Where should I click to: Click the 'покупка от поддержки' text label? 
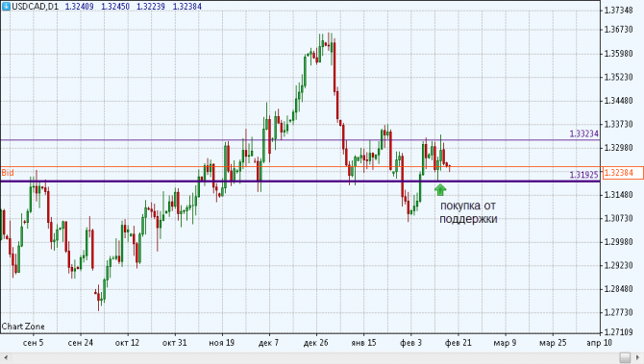pyautogui.click(x=468, y=212)
